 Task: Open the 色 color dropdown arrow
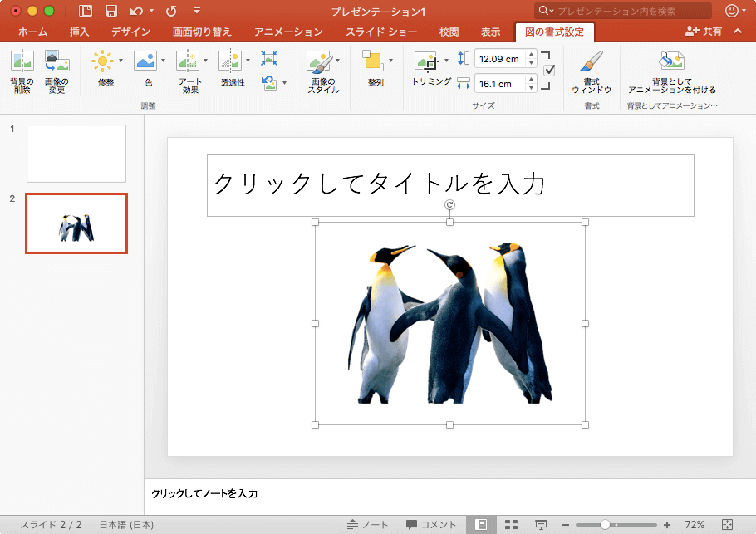coord(163,61)
